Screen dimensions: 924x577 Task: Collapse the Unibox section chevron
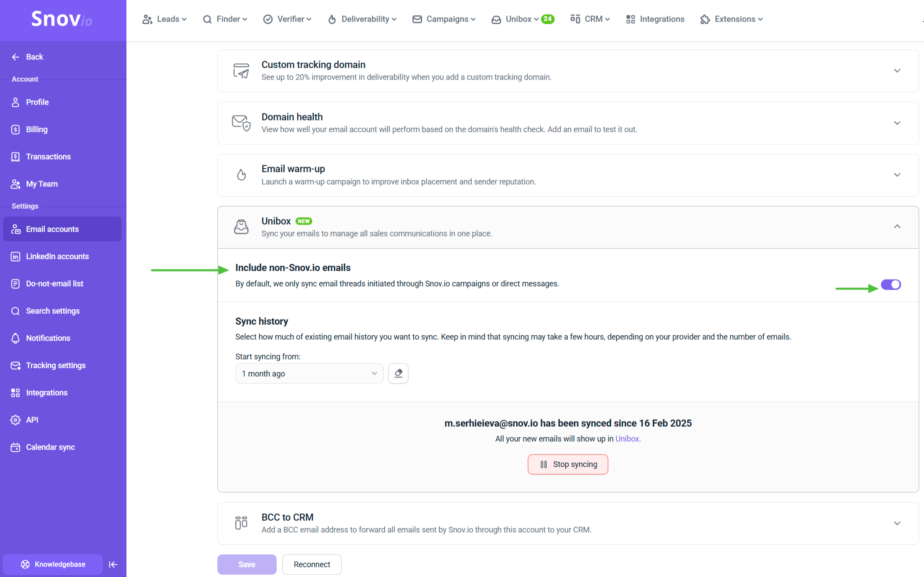[897, 226]
